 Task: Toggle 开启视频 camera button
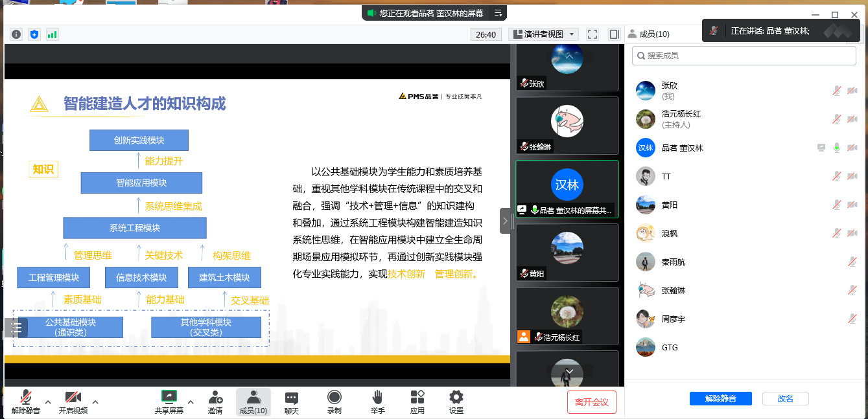(x=73, y=402)
